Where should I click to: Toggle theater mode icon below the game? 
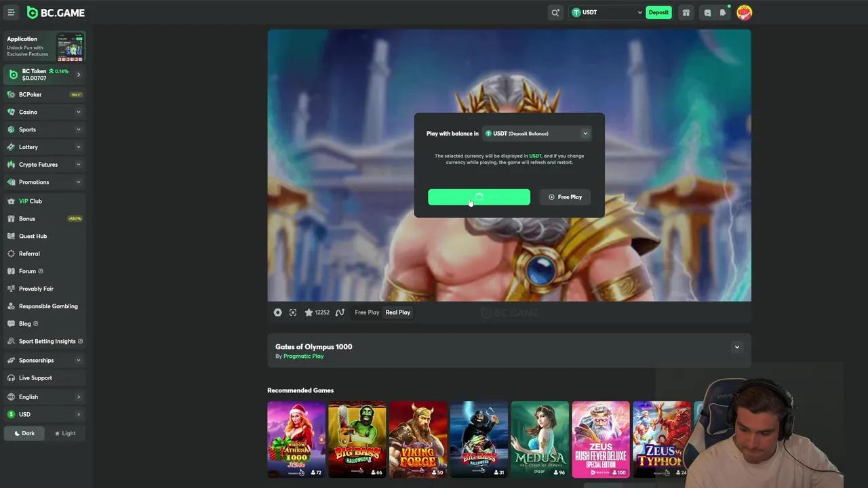[292, 312]
